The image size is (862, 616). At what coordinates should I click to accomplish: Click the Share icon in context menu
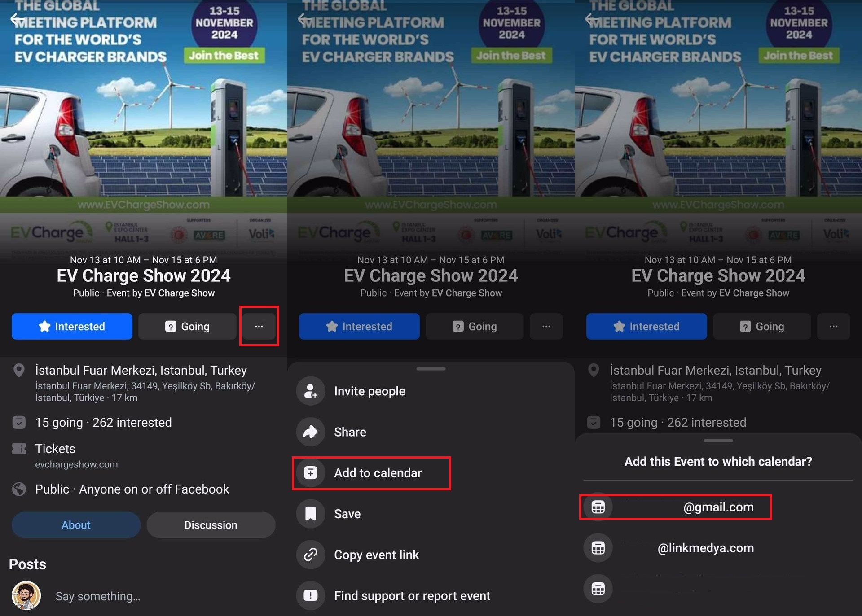[x=312, y=431]
